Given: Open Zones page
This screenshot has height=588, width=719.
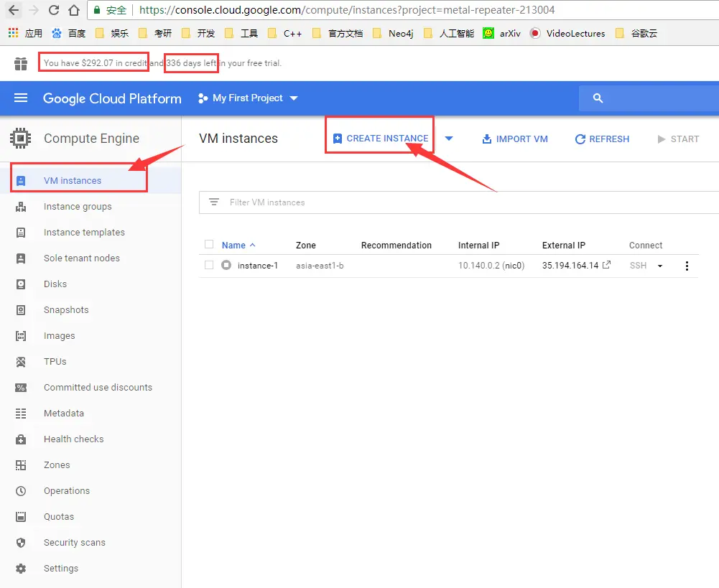Looking at the screenshot, I should point(57,465).
